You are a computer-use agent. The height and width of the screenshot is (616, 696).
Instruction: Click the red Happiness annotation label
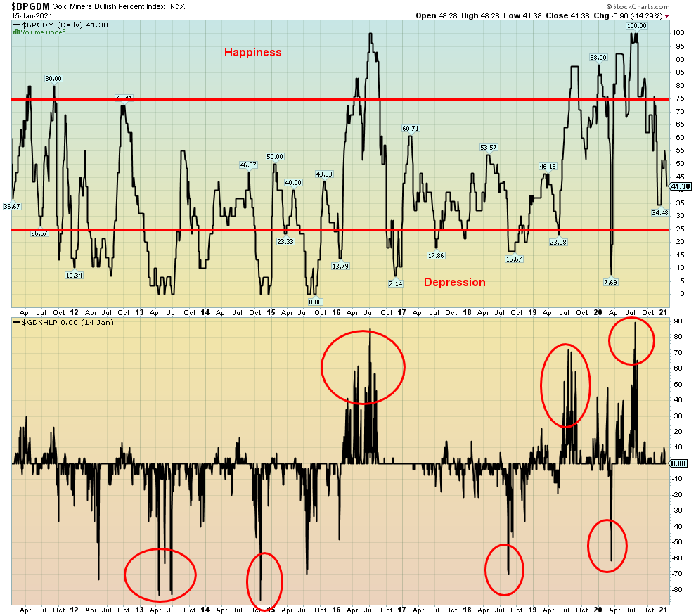(x=252, y=52)
